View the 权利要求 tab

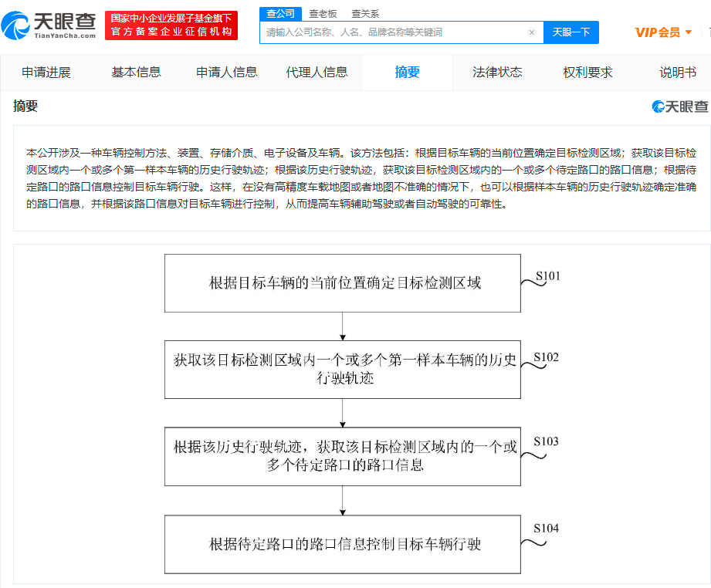click(588, 73)
